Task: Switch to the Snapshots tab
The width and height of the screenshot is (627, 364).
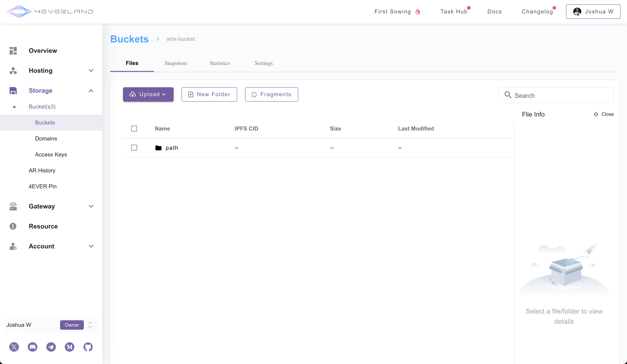Action: 176,63
